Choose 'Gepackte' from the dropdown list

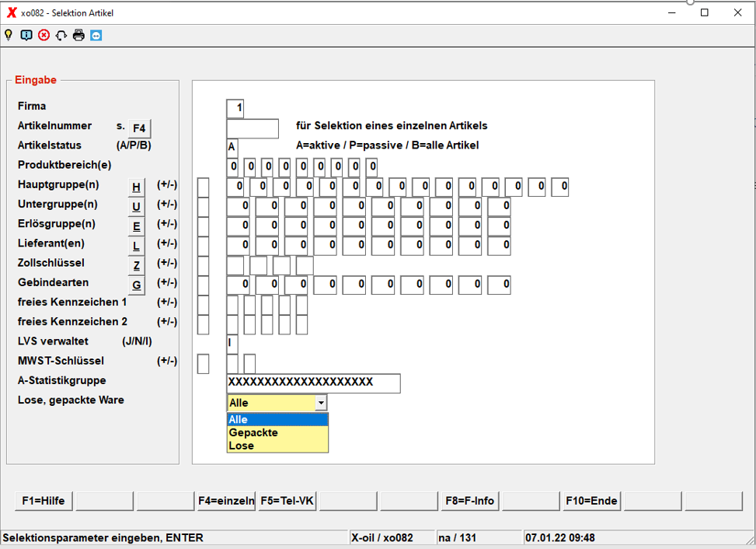277,432
